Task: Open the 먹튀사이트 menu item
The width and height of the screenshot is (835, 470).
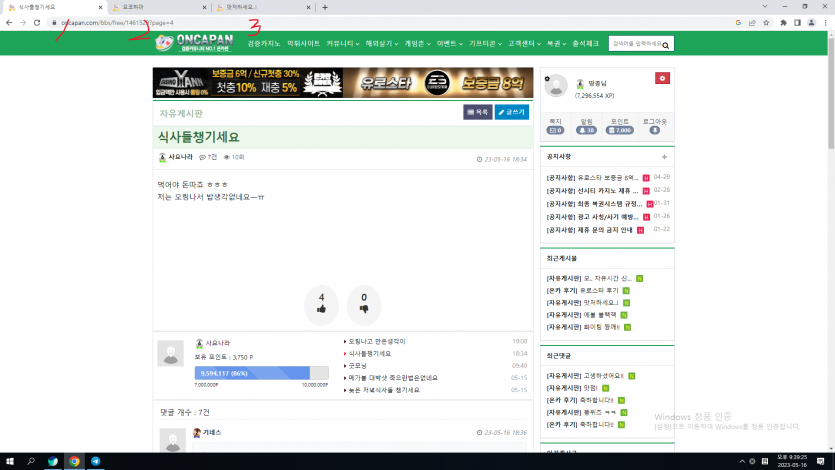Action: pos(304,44)
